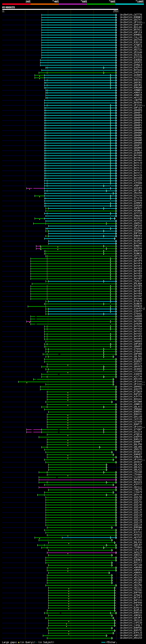146x644 pixels.
Task: Click the UniRef100_Q1EL58 label
Action: (131, 497)
